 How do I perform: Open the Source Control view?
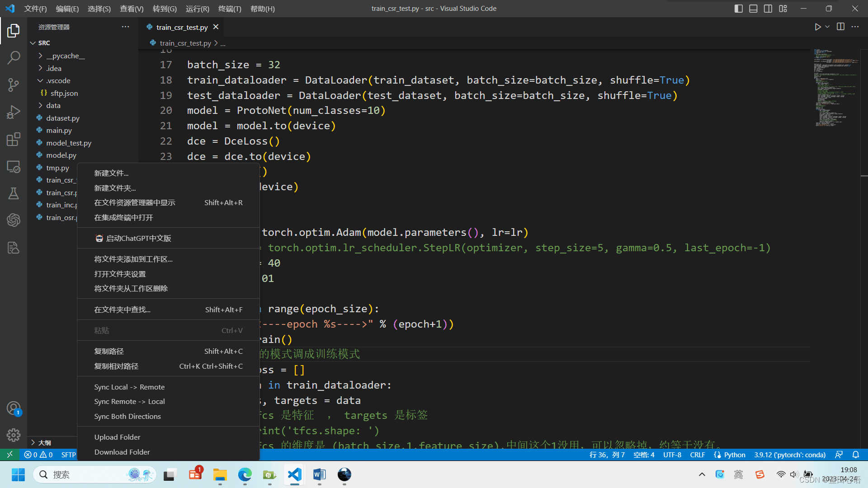pos(13,85)
